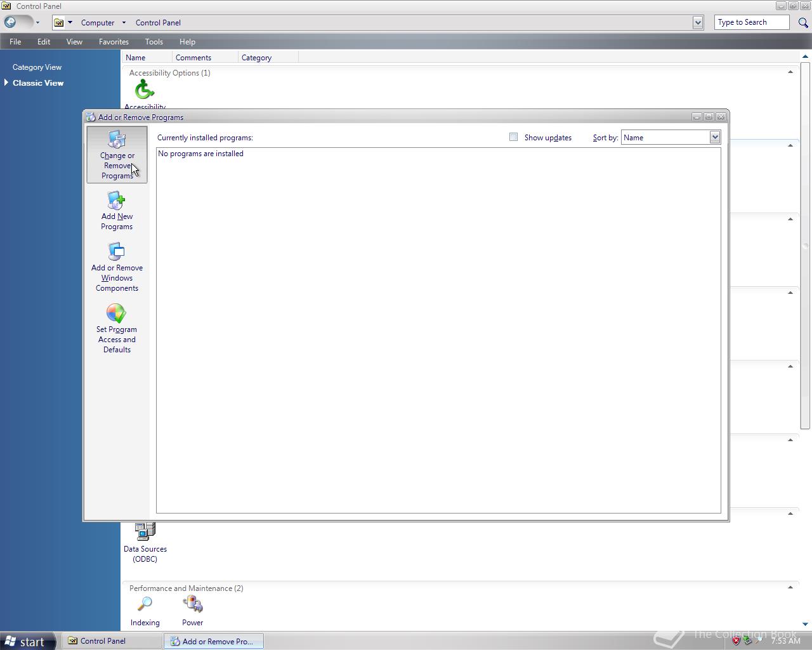The width and height of the screenshot is (812, 650).
Task: Open the Add New Programs section
Action: [117, 211]
